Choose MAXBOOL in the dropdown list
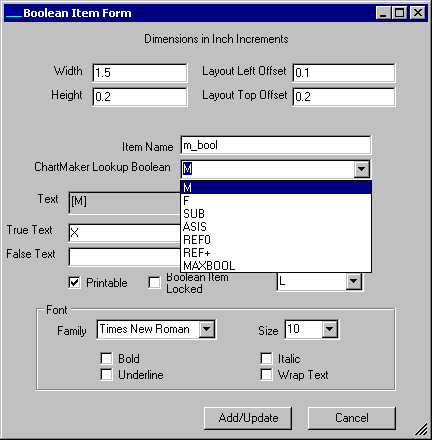Screen dimensions: 432x440 [276, 266]
